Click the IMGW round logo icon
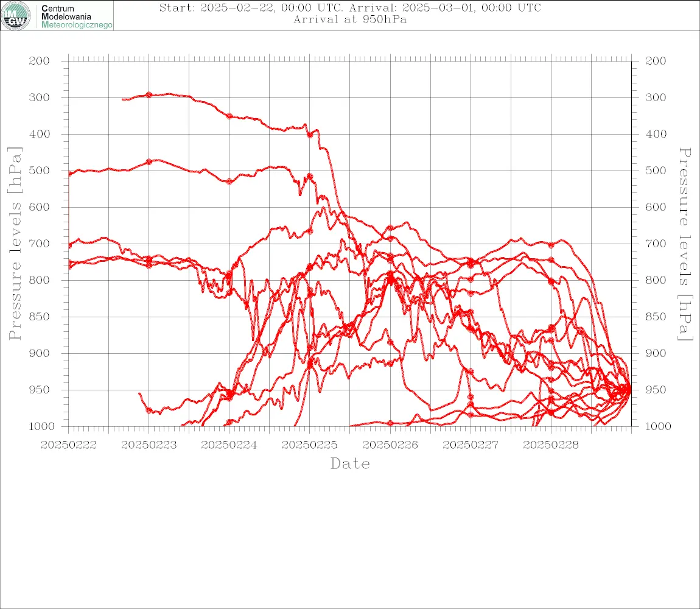This screenshot has height=609, width=700. coord(16,16)
